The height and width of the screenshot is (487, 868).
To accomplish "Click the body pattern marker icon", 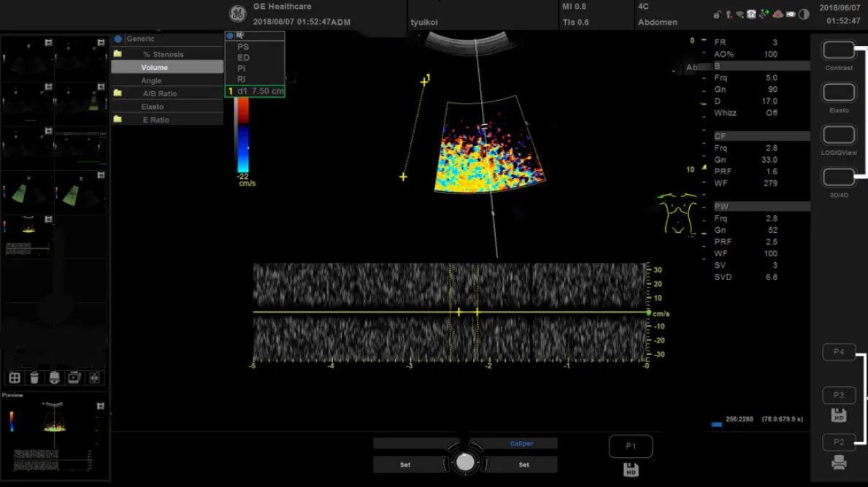I will [x=678, y=213].
